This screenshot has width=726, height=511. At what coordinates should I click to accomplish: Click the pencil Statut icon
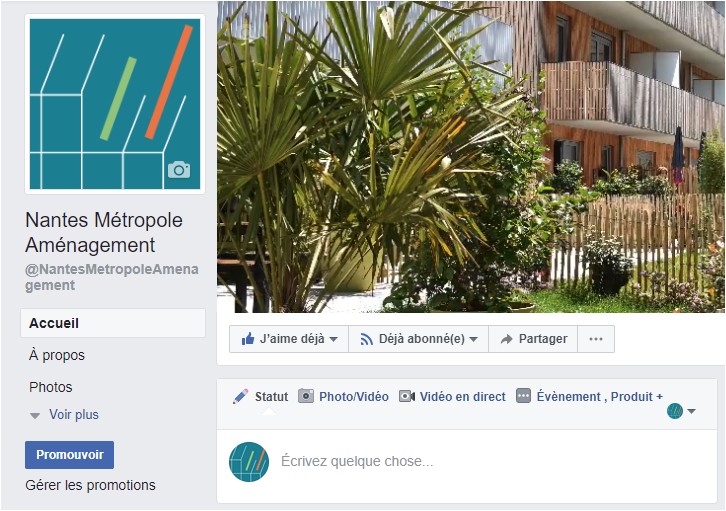(x=240, y=397)
